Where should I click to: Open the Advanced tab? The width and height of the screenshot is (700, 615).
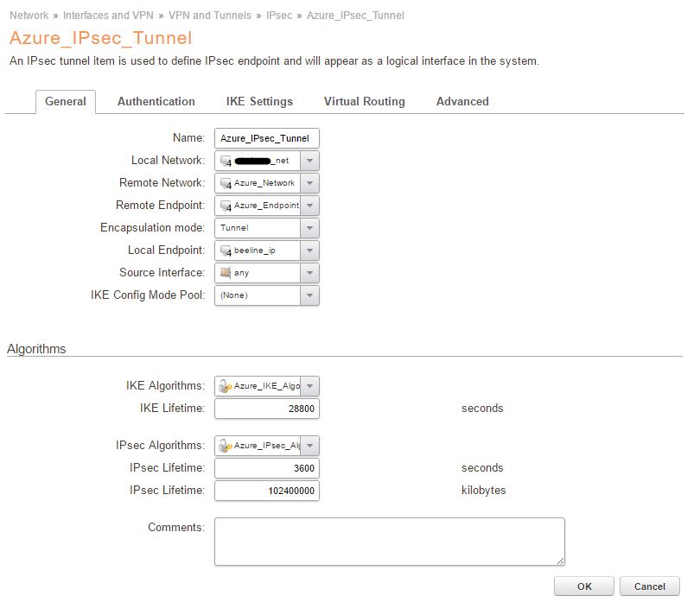(462, 102)
